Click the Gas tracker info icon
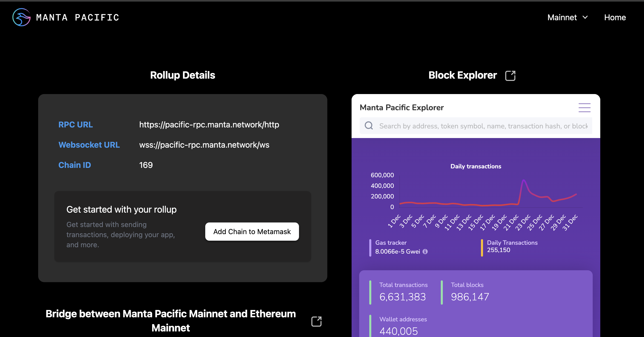The width and height of the screenshot is (644, 337). pyautogui.click(x=425, y=252)
